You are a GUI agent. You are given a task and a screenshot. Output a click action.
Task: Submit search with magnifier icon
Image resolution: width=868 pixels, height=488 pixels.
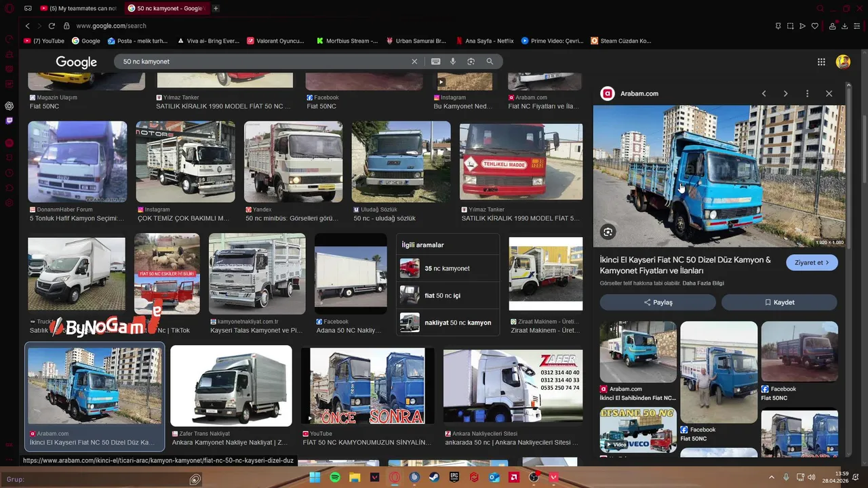pos(490,62)
